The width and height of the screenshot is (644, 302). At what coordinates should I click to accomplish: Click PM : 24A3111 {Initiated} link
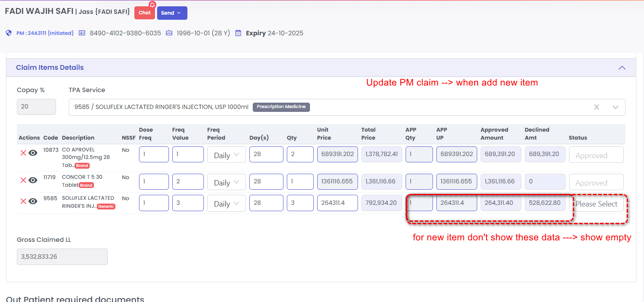[45, 33]
